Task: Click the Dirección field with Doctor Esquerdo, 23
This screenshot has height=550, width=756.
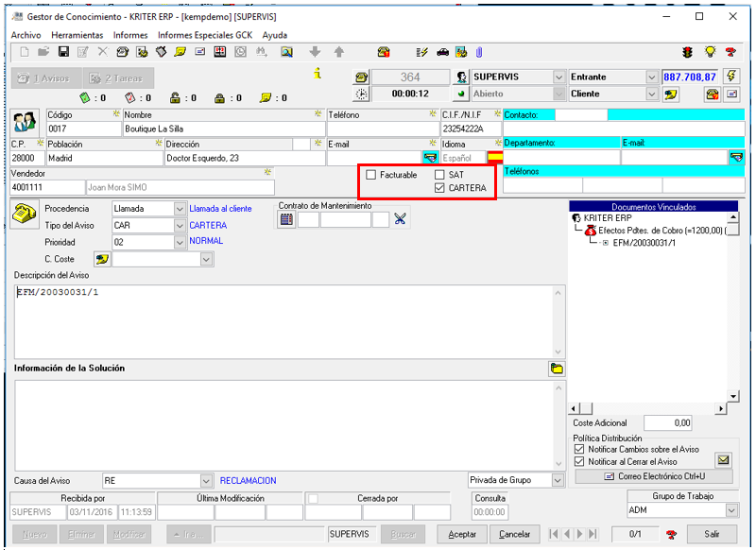Action: 245,158
